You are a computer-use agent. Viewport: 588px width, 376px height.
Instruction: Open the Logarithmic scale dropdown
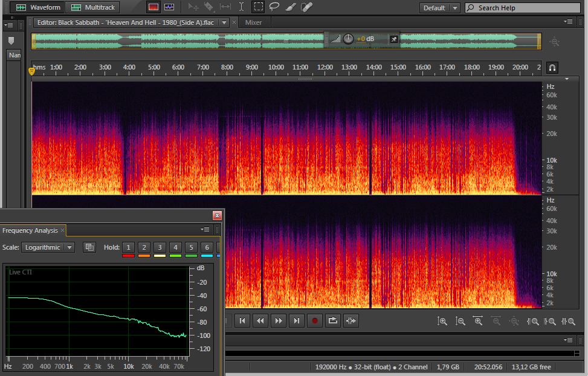(48, 247)
